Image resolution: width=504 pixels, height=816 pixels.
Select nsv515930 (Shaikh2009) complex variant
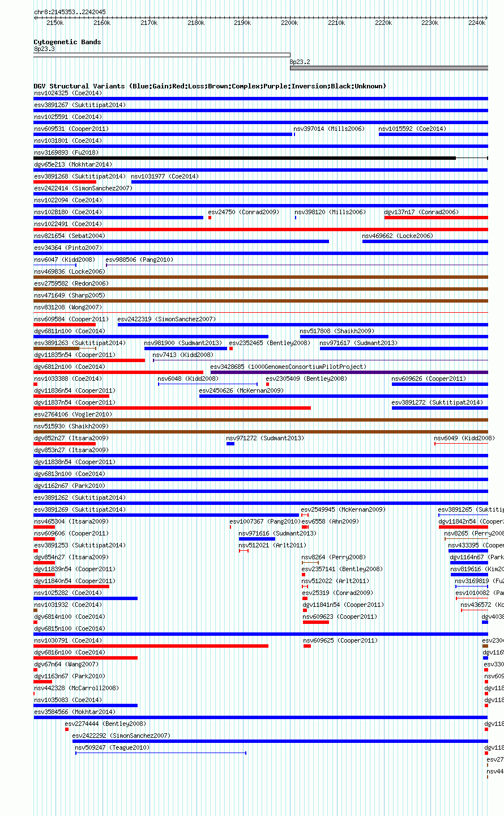click(x=260, y=432)
